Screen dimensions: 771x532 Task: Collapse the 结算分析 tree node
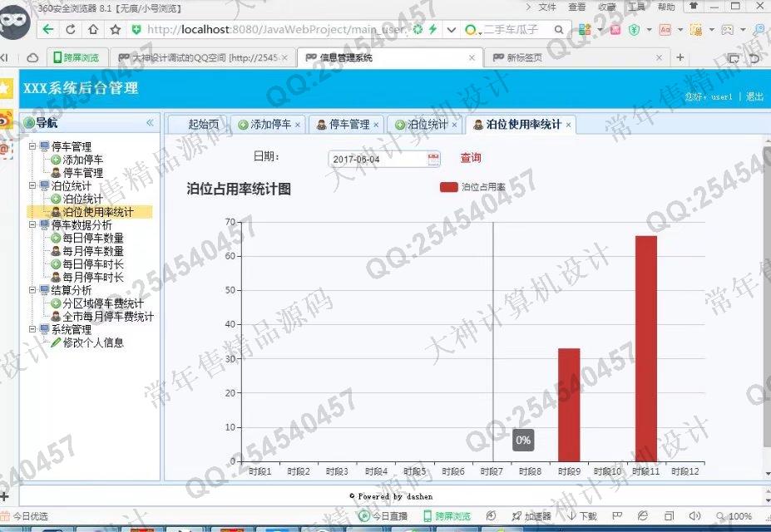(32, 290)
